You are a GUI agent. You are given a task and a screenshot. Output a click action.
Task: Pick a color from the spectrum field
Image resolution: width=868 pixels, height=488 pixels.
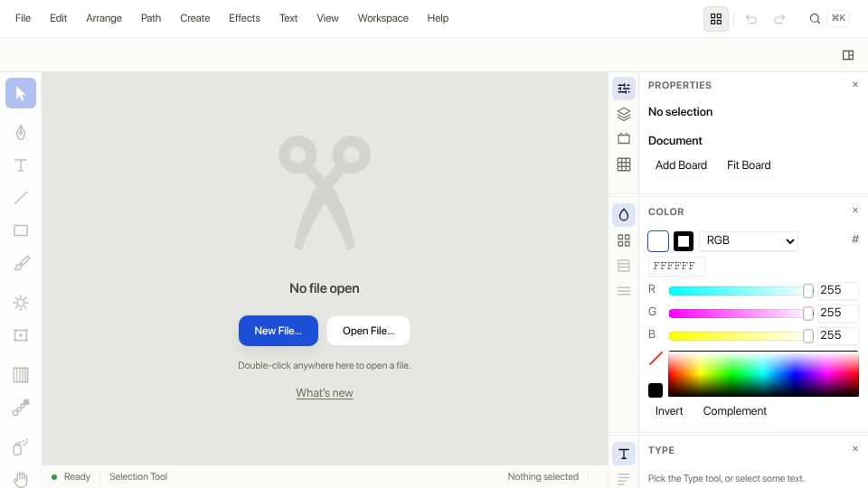tap(763, 373)
